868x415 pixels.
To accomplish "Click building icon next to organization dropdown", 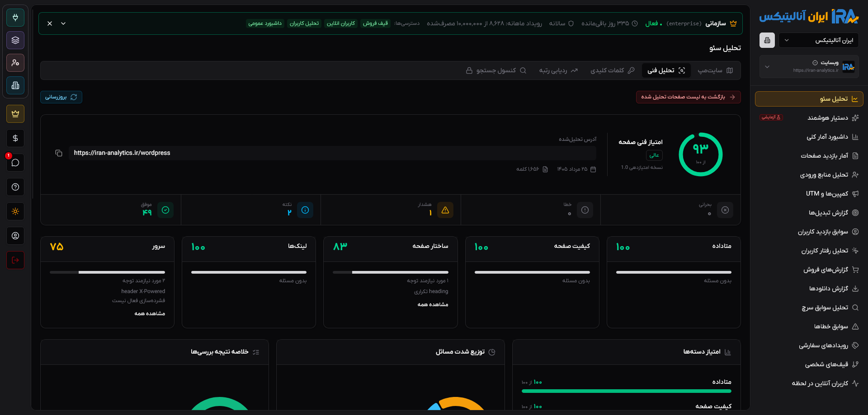I will 767,40.
